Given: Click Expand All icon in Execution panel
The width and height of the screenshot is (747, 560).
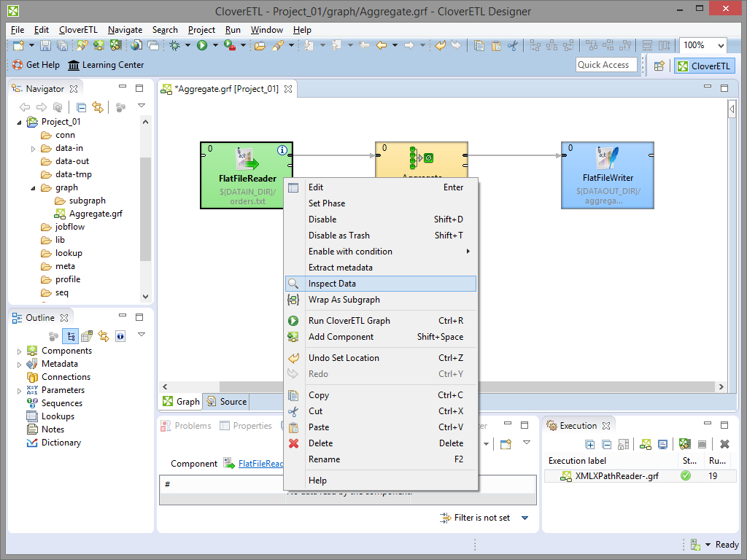Looking at the screenshot, I should (590, 444).
